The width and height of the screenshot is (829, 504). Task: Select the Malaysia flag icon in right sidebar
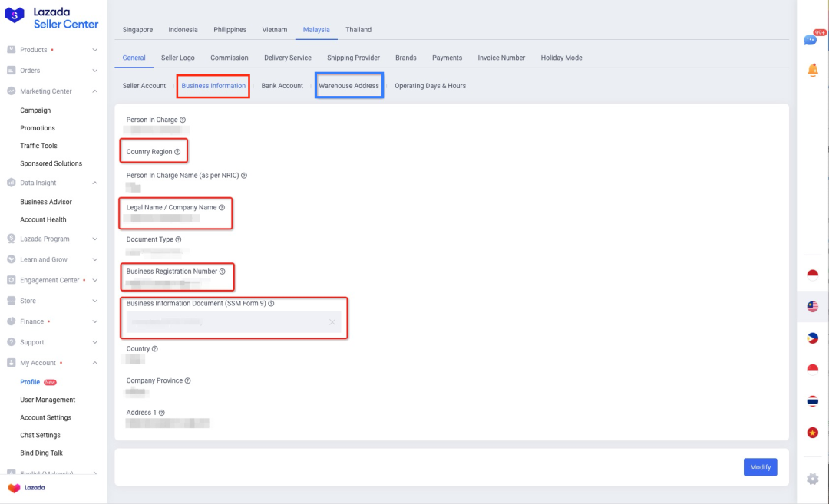click(x=813, y=306)
